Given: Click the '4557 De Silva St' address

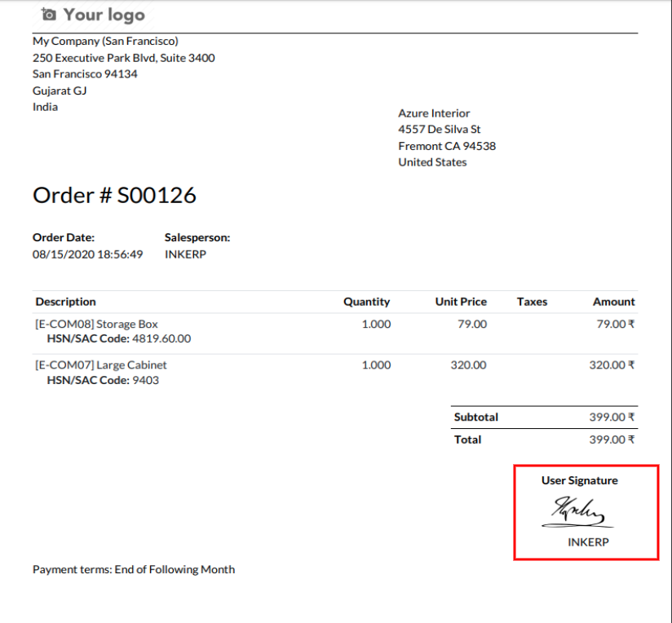Looking at the screenshot, I should (440, 130).
